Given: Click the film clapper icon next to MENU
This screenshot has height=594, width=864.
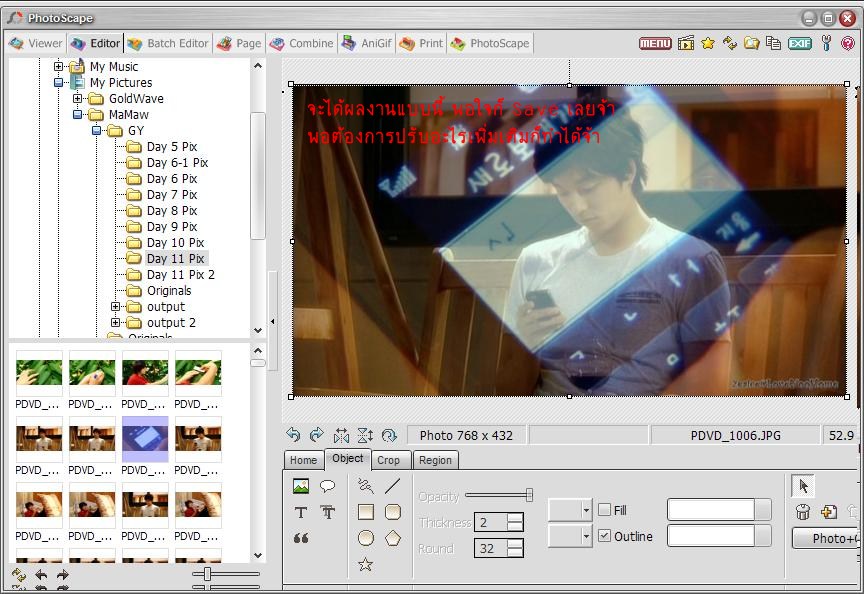Looking at the screenshot, I should pos(686,43).
